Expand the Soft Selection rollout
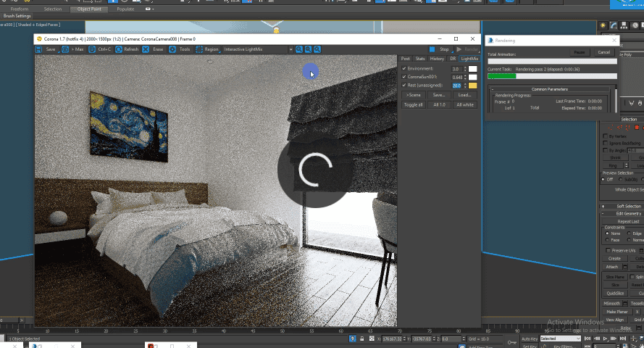This screenshot has width=644, height=348. coord(623,206)
